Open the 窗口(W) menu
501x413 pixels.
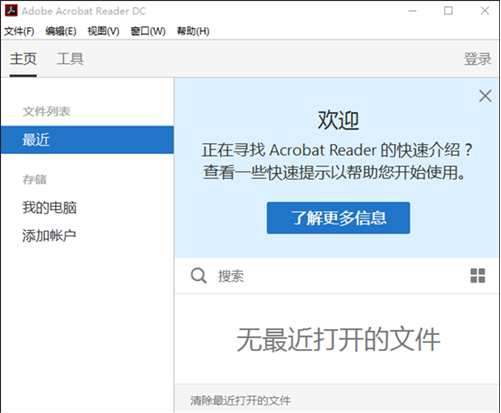click(148, 31)
